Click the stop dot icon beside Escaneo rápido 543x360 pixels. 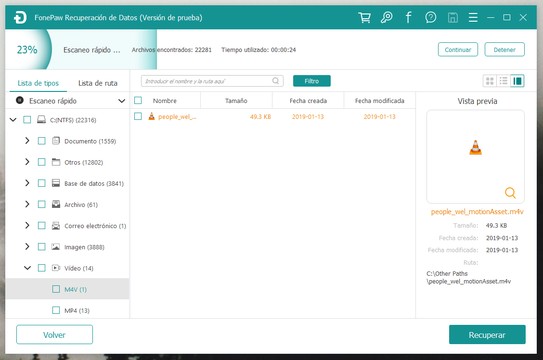[20, 100]
